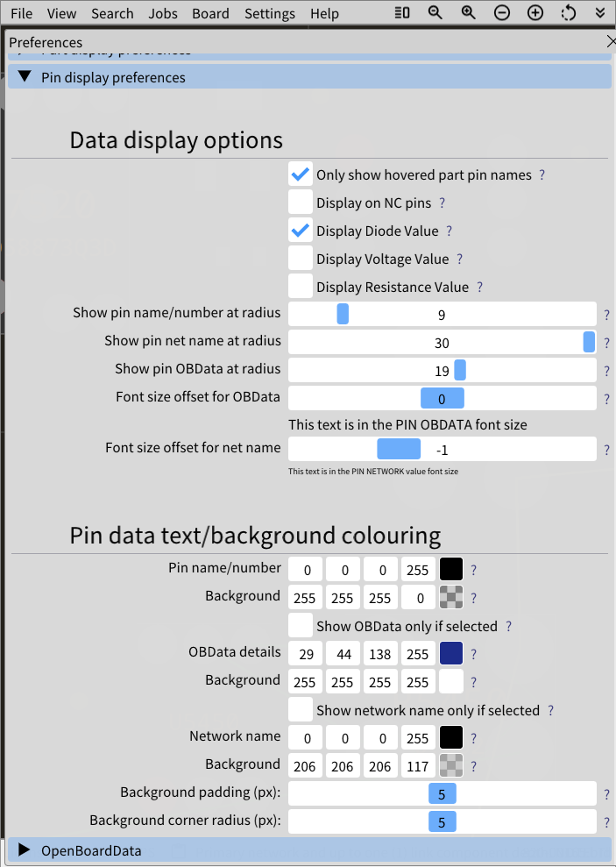Image resolution: width=616 pixels, height=867 pixels.
Task: Click the Jobs menu item
Action: tap(163, 13)
